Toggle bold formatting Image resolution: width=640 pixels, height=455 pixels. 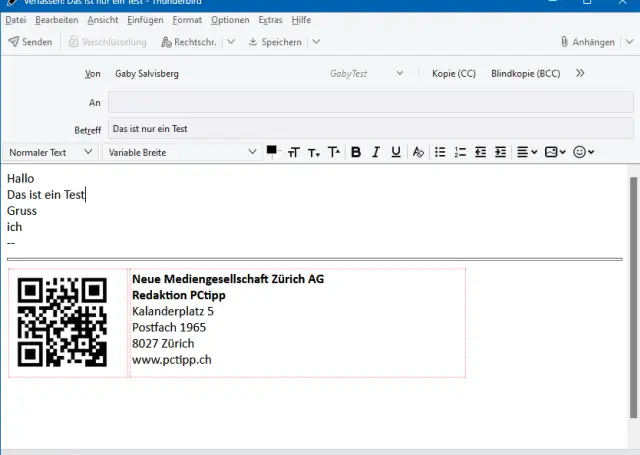(356, 152)
